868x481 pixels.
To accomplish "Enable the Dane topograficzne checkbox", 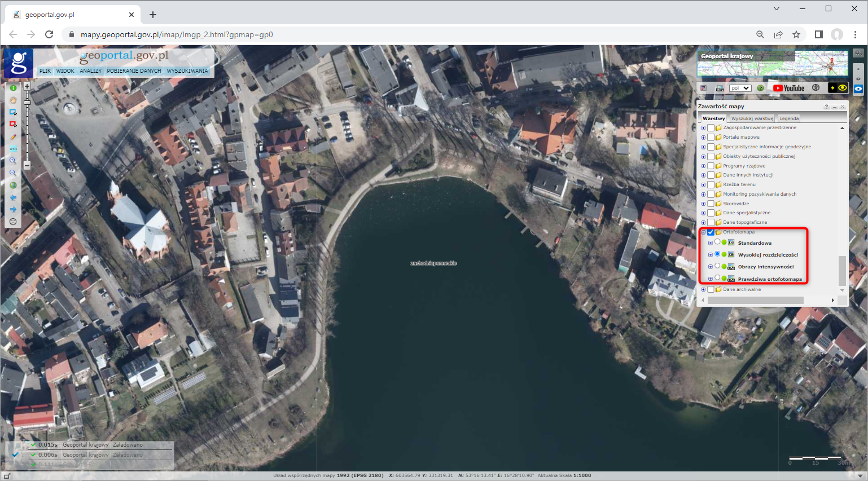I will click(x=711, y=222).
